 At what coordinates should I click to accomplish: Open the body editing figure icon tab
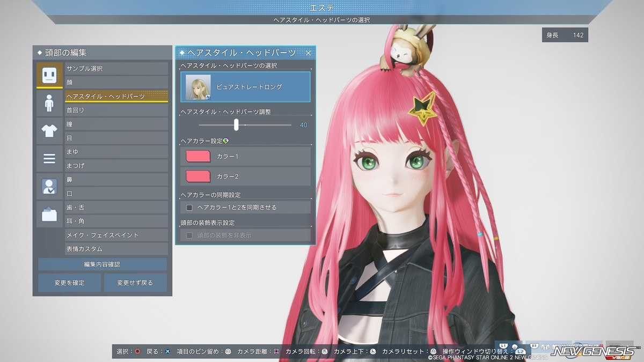pos(49,103)
